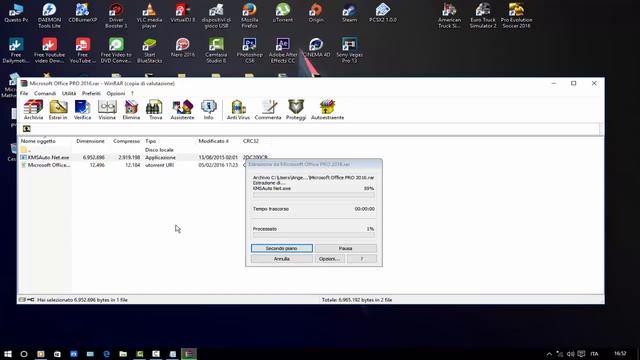Click the Verifica toolbar icon
Viewport: 640px width, 360px height.
click(82, 110)
